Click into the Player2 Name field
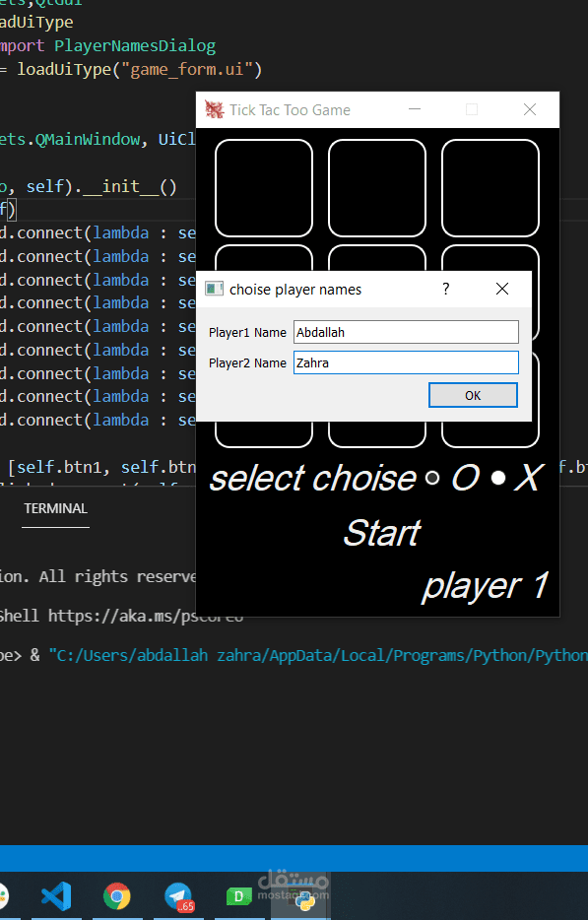Viewport: 588px width, 920px height. coord(406,362)
